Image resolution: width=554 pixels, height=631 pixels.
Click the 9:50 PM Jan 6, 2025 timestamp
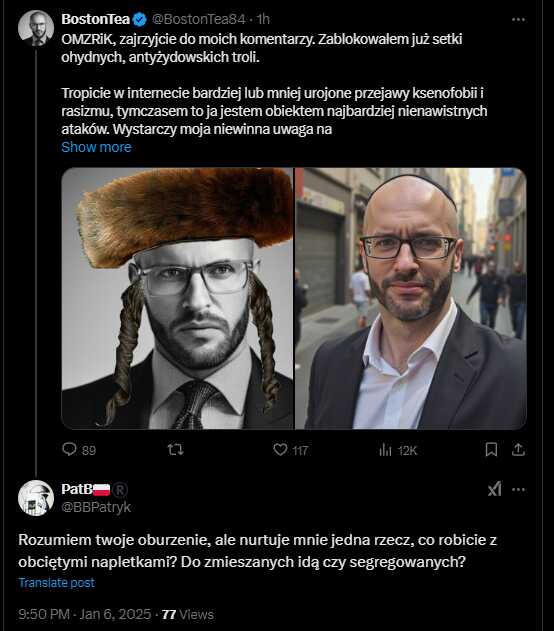tap(85, 615)
